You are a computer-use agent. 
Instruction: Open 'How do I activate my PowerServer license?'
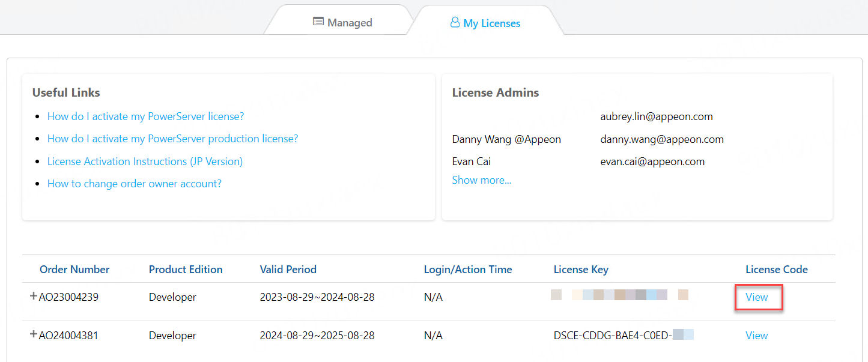145,116
